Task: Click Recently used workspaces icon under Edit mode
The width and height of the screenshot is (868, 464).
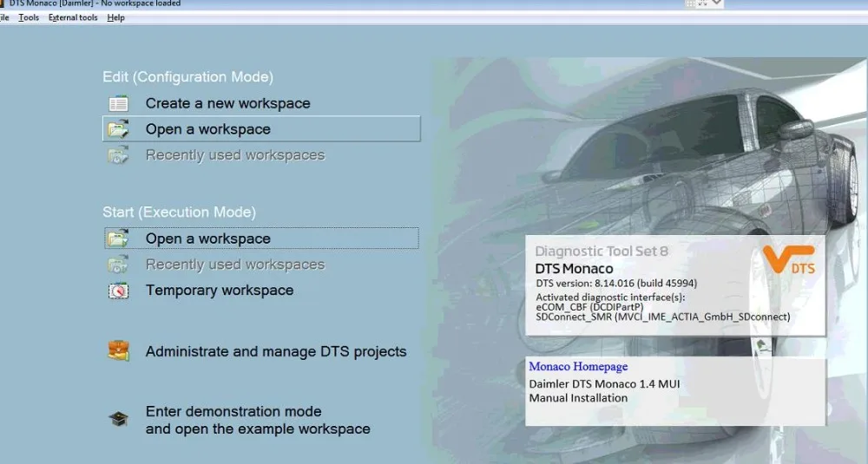Action: 118,155
